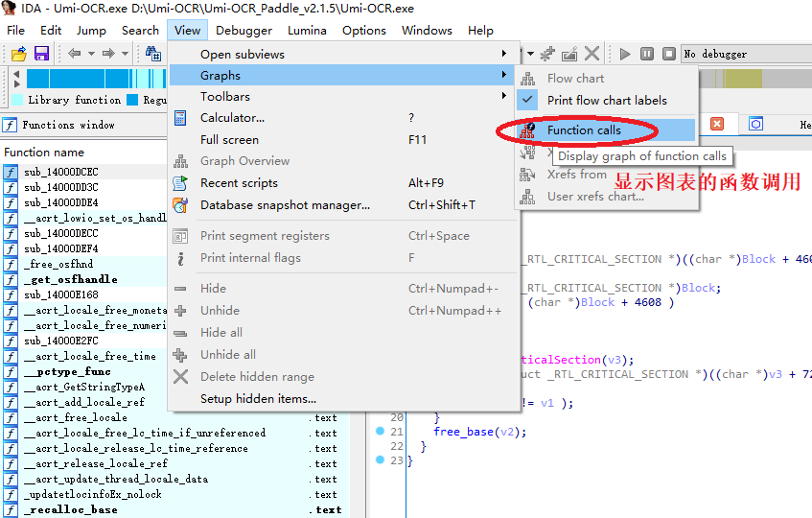Click the binary search toolbar icon
Image resolution: width=812 pixels, height=518 pixels.
click(x=153, y=54)
